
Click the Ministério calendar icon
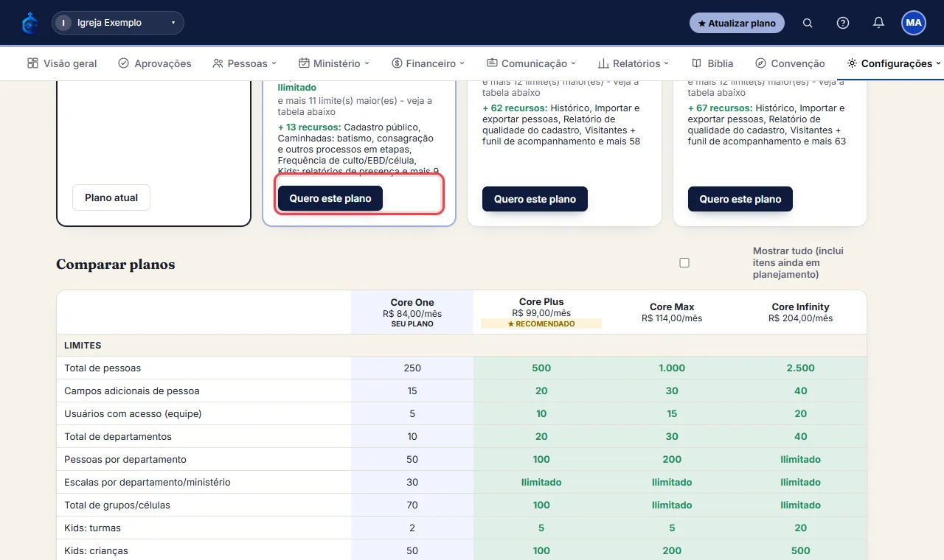click(x=304, y=63)
